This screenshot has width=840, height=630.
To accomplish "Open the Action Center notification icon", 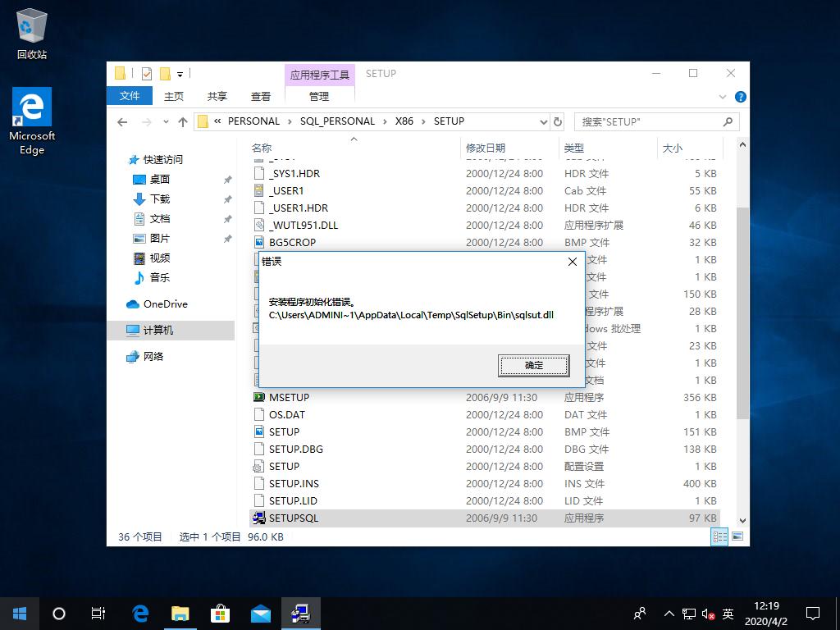I will click(x=812, y=613).
